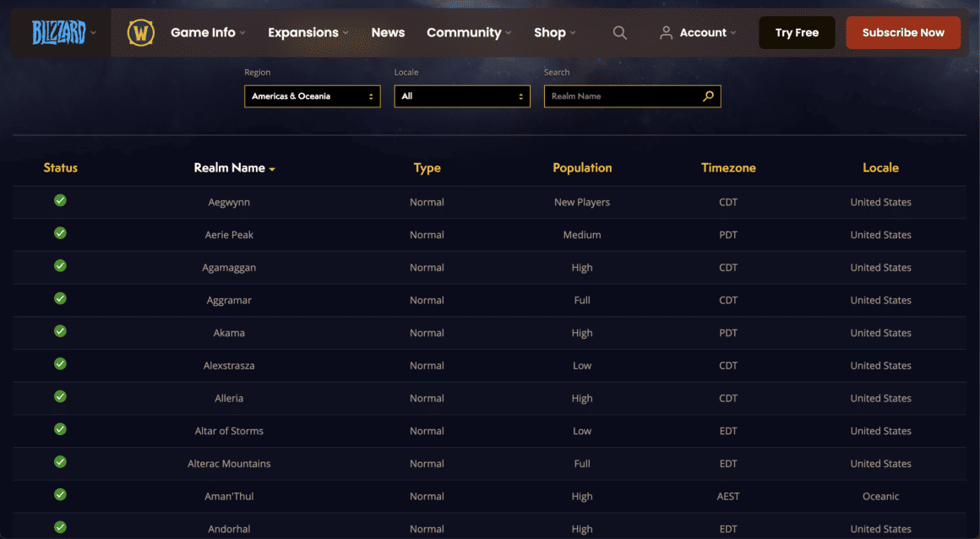Open the Game Info menu
980x539 pixels.
(204, 32)
